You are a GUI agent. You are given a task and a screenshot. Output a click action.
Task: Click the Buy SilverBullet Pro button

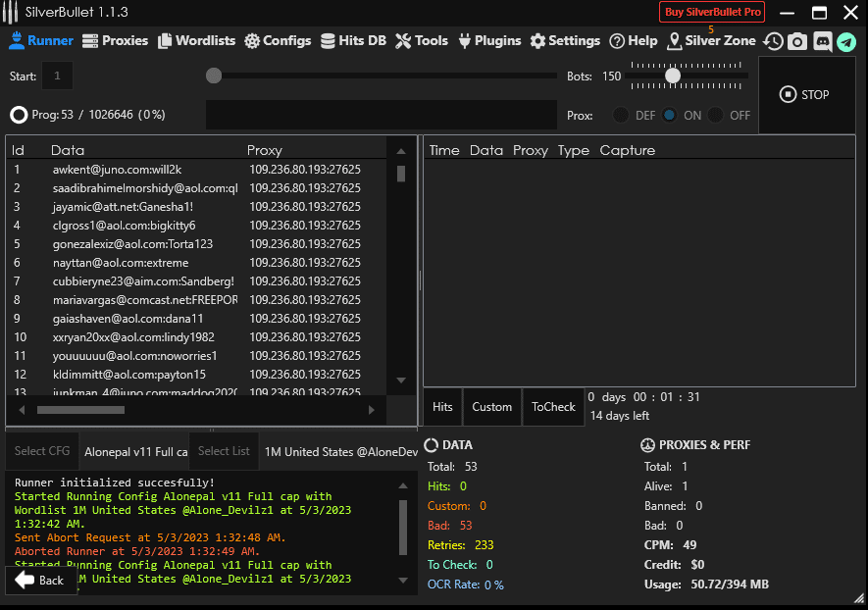[x=712, y=13]
